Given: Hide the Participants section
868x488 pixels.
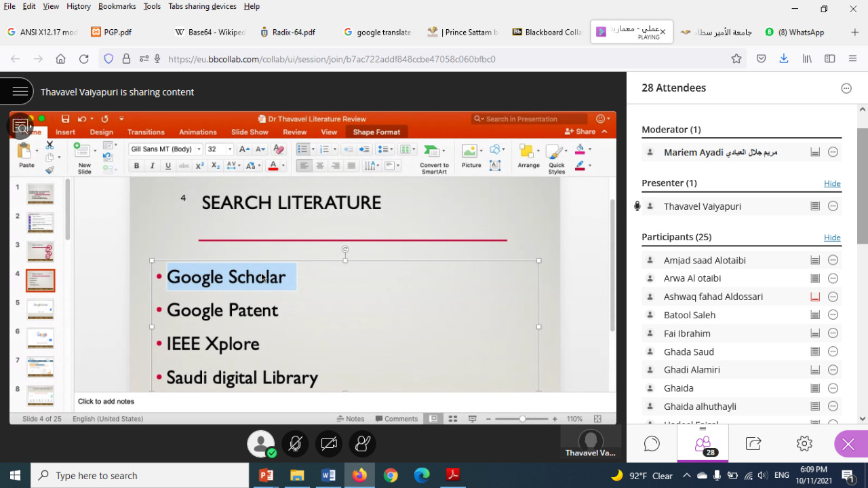Looking at the screenshot, I should 832,238.
